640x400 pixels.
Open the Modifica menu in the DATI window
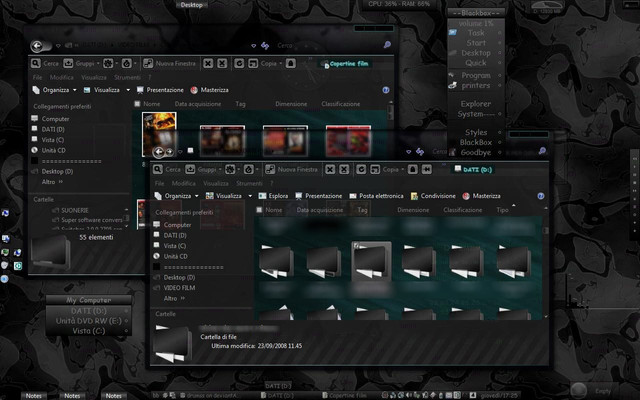point(184,183)
